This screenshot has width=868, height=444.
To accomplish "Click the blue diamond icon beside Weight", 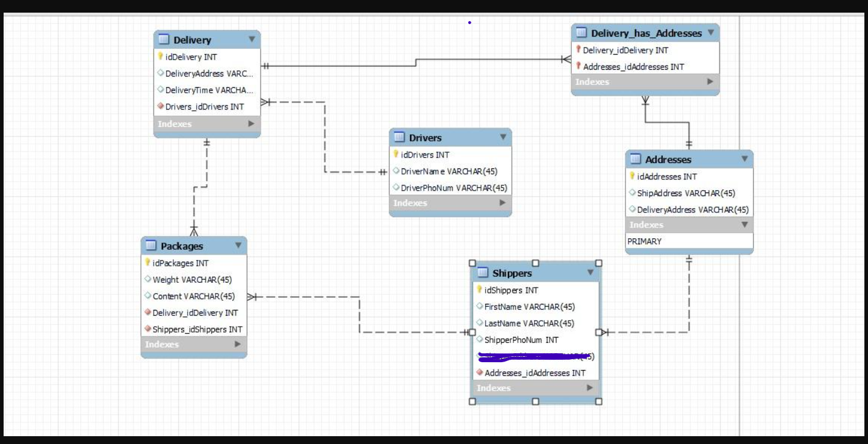I will pyautogui.click(x=146, y=280).
